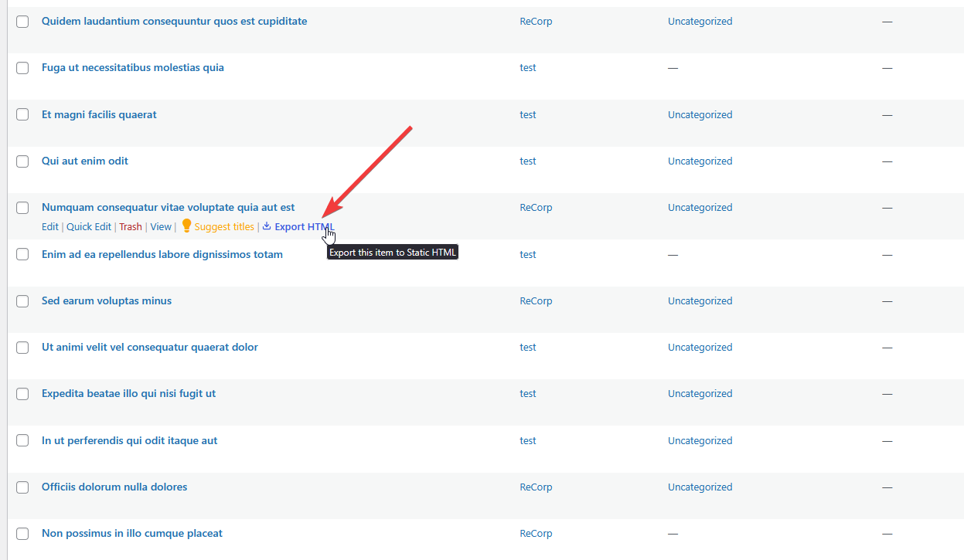Viewport: 964px width, 560px height.
Task: Click the download icon beside Export HTML
Action: pyautogui.click(x=265, y=226)
